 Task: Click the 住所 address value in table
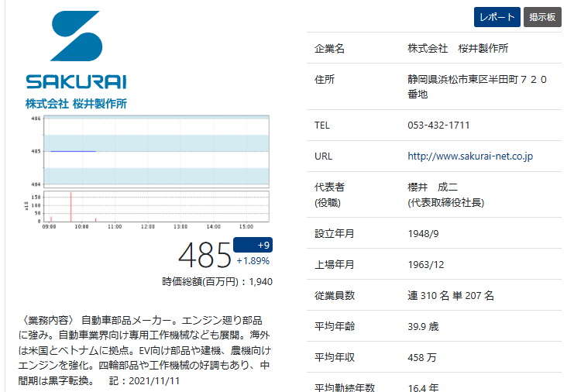(x=477, y=86)
